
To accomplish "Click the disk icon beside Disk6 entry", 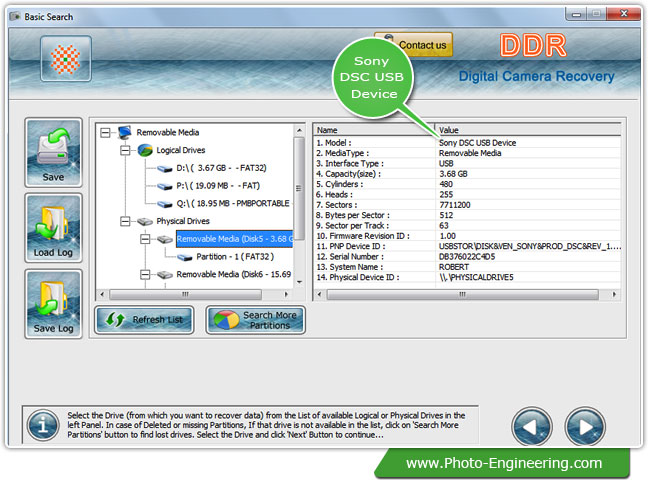I will (165, 275).
